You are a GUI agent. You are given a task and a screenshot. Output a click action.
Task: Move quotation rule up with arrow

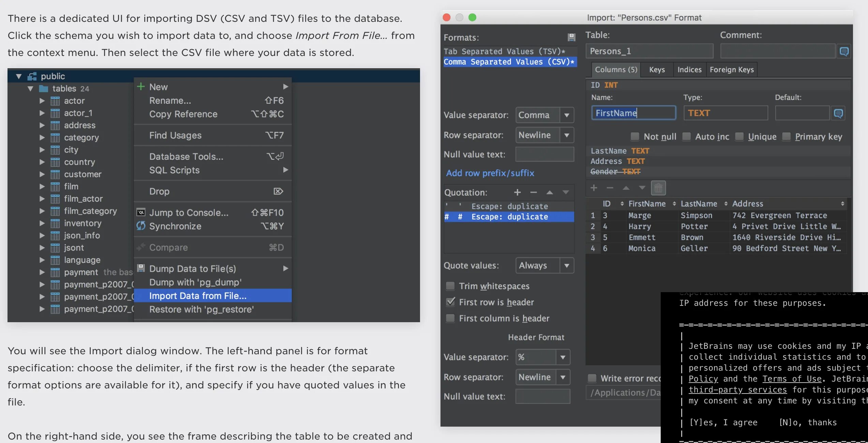(x=550, y=192)
